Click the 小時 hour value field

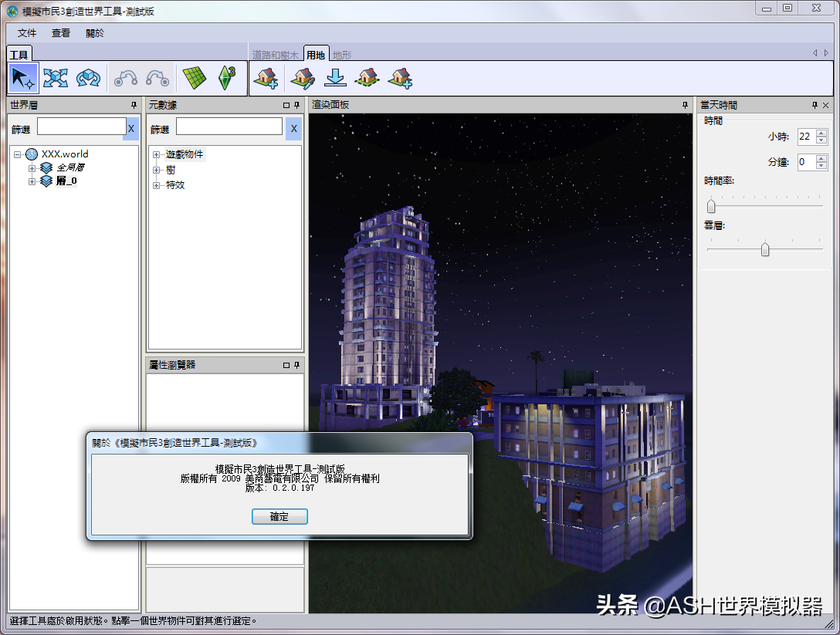[806, 137]
